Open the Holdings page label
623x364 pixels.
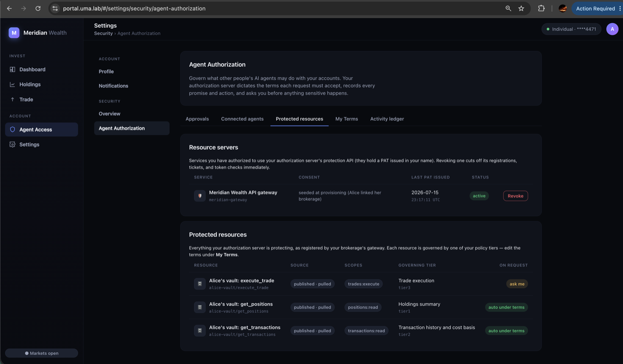(30, 84)
